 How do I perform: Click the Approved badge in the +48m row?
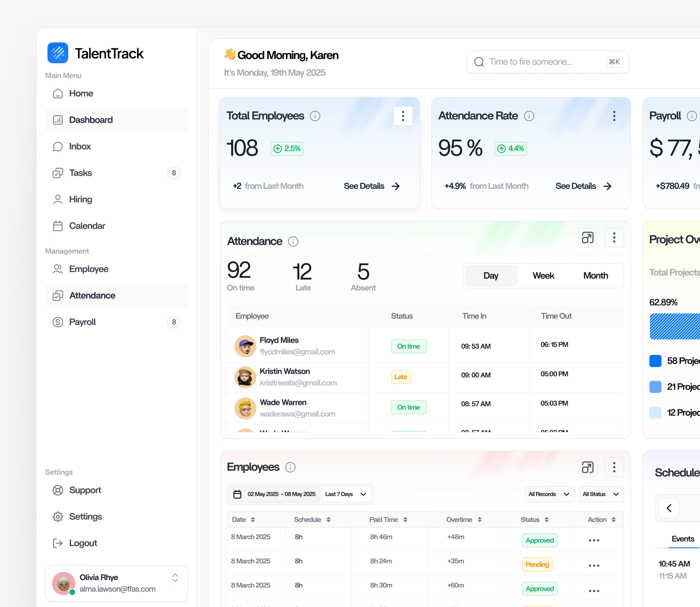pos(540,540)
